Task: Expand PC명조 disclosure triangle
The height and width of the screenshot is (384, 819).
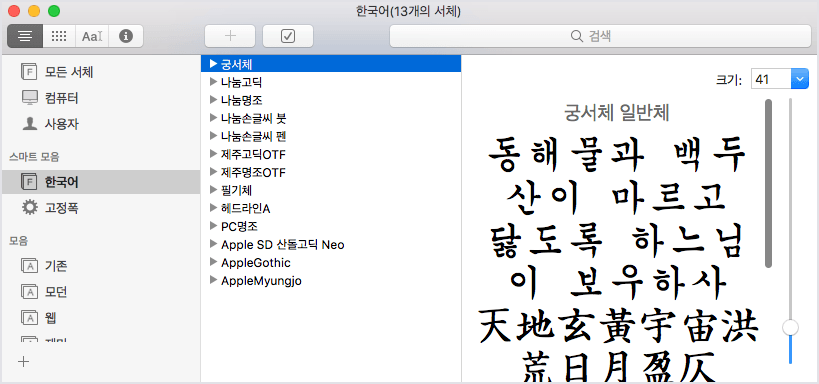Action: tap(213, 226)
